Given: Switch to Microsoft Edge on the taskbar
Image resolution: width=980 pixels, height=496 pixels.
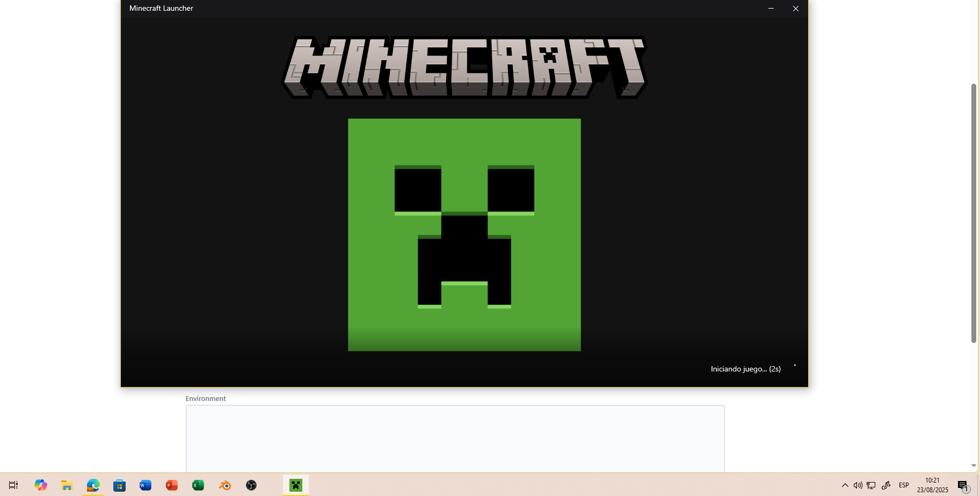Looking at the screenshot, I should [93, 485].
